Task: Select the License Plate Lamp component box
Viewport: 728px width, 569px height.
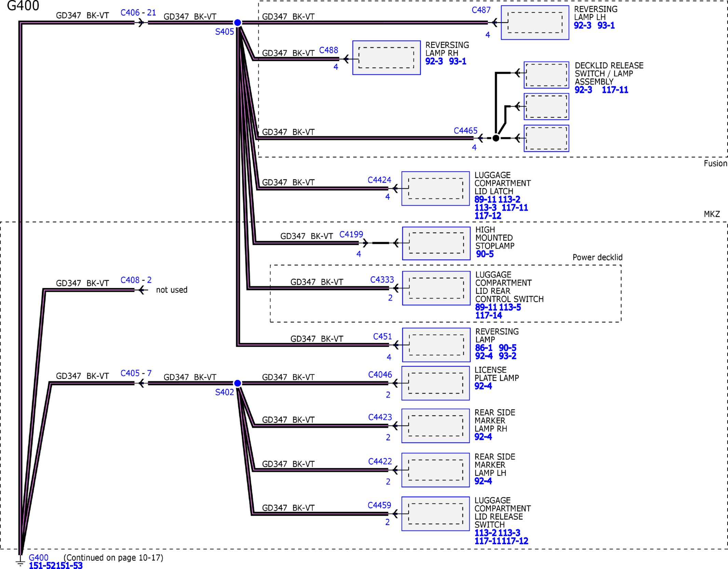Action: coord(436,383)
